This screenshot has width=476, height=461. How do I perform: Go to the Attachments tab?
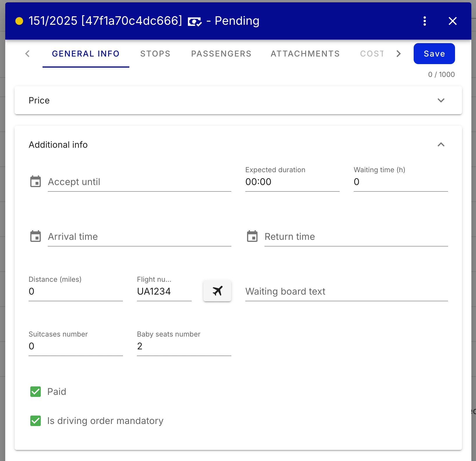pyautogui.click(x=305, y=54)
